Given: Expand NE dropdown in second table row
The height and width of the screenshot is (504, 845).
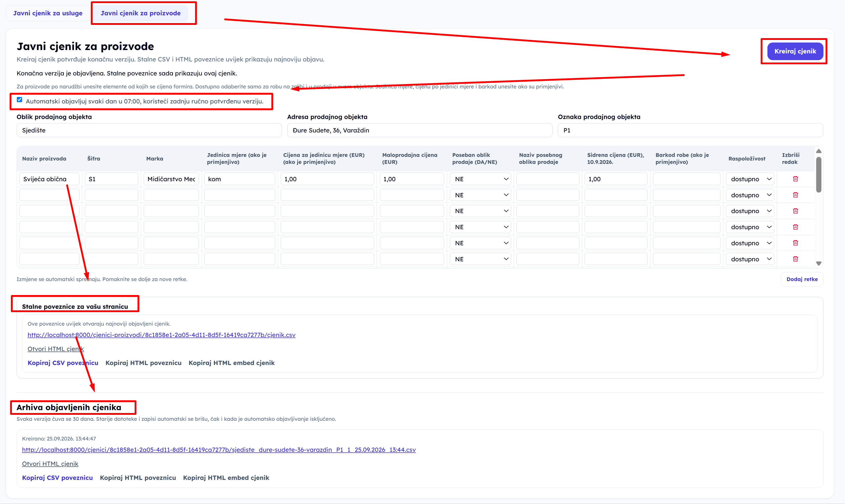Looking at the screenshot, I should tap(480, 195).
